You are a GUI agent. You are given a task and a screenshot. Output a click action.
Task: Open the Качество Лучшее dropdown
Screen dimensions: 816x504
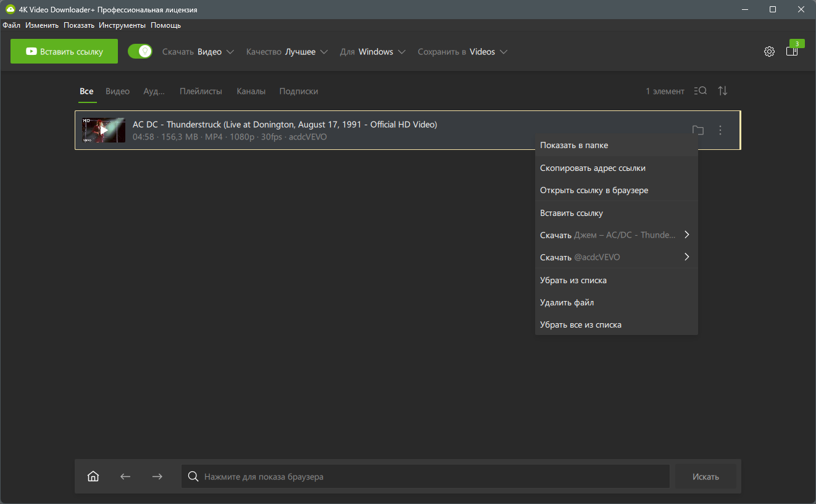click(x=287, y=52)
